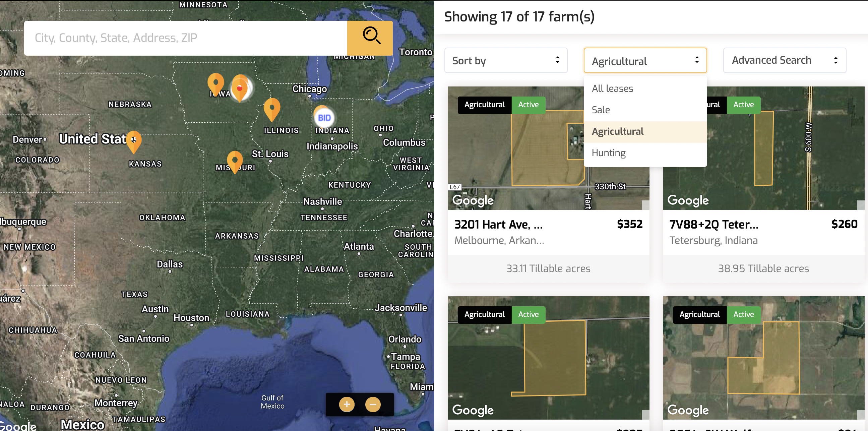Image resolution: width=868 pixels, height=431 pixels.
Task: Pick the highlighted Agricultural menu option
Action: pyautogui.click(x=617, y=131)
